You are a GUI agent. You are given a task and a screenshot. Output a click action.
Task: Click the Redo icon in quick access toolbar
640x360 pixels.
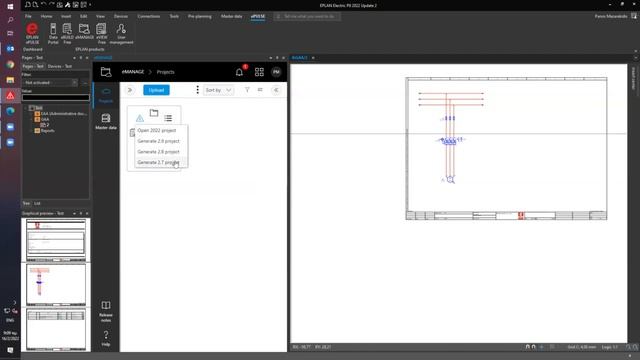point(52,5)
